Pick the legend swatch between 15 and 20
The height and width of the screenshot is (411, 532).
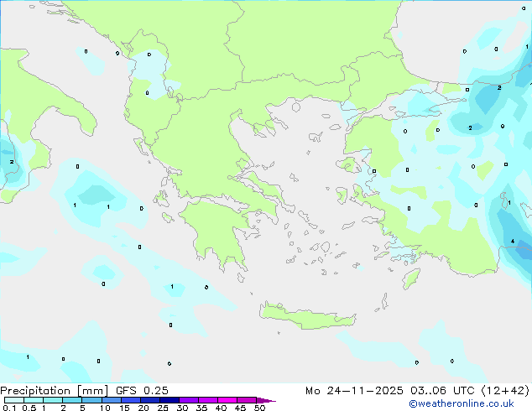coord(130,400)
